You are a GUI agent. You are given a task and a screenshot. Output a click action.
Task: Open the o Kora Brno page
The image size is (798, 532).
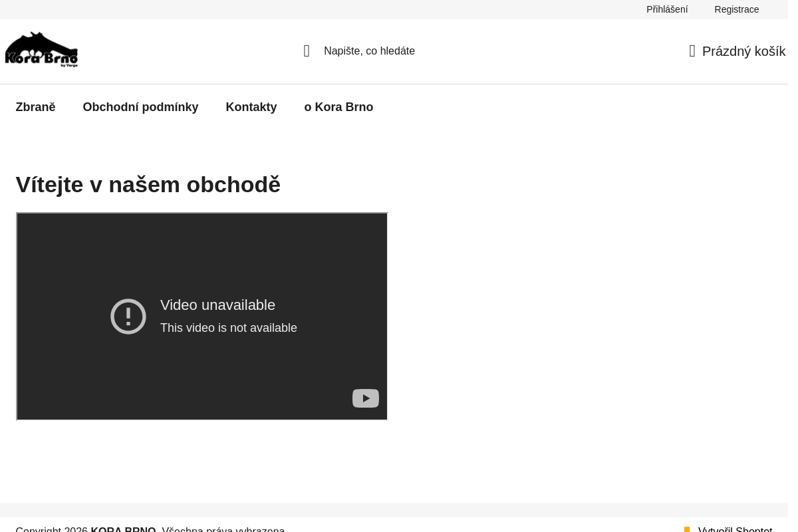338,107
